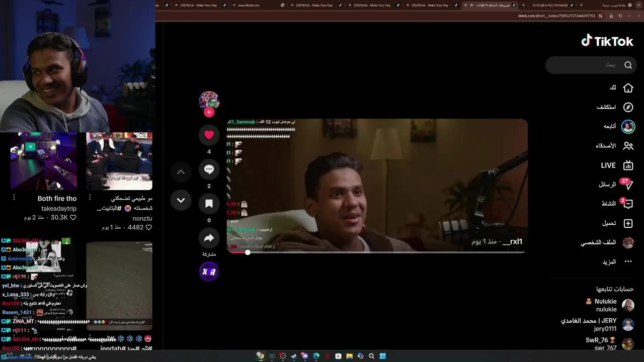Open Upload (تحميل) page

click(617, 223)
